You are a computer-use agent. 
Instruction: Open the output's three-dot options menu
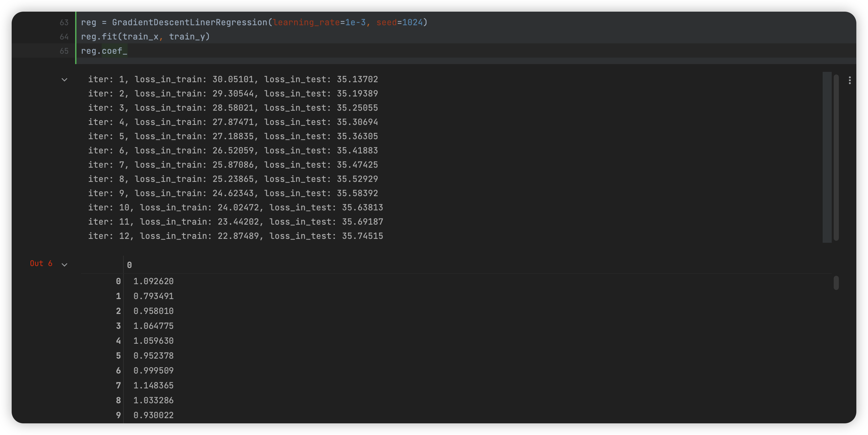point(850,80)
